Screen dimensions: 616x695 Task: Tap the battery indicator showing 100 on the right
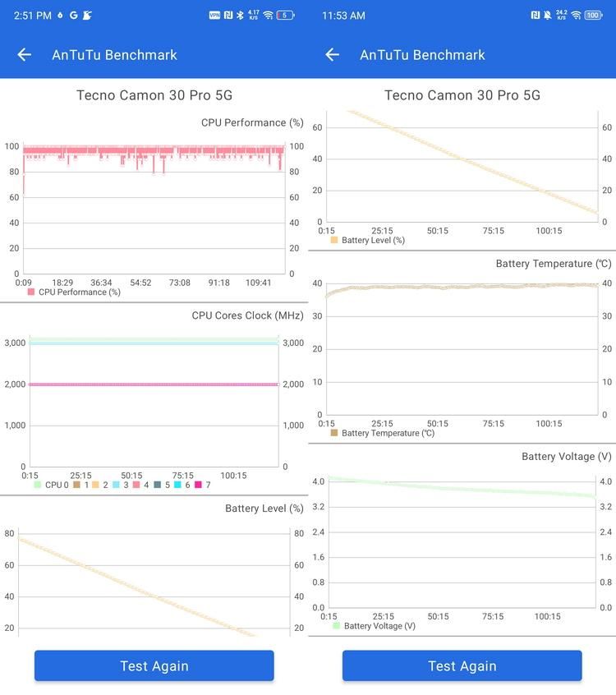(593, 16)
